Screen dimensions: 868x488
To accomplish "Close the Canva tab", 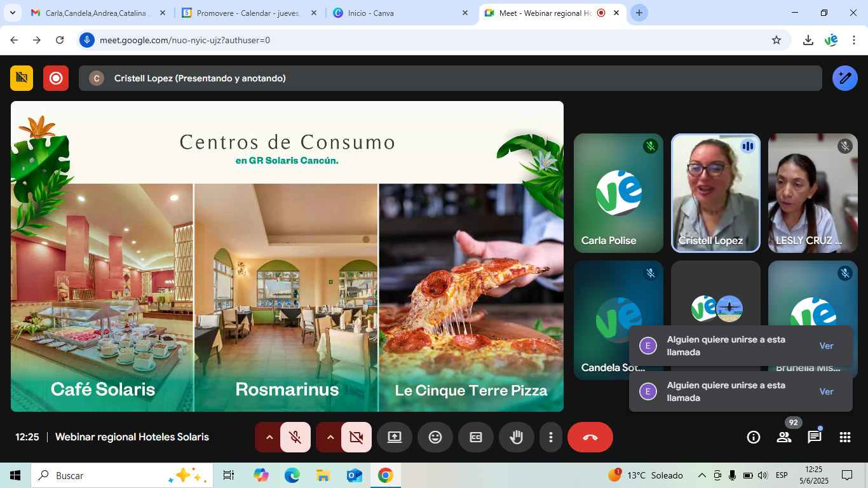I will click(465, 13).
